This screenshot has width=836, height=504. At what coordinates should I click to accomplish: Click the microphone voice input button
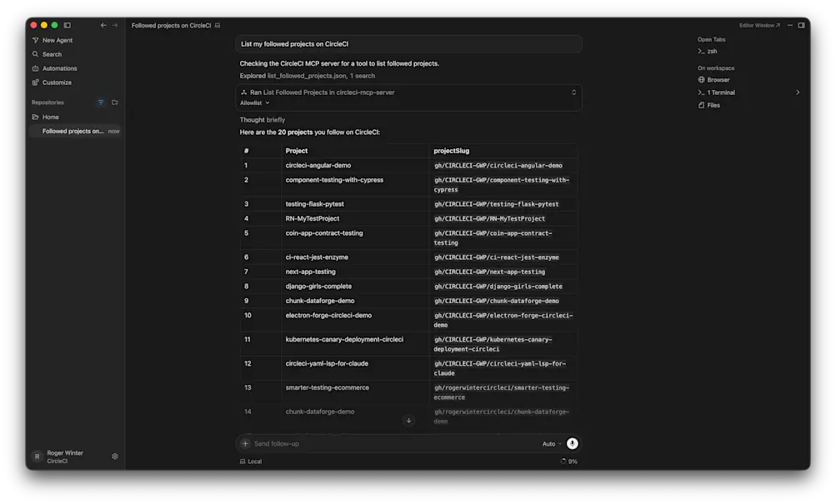pyautogui.click(x=572, y=443)
